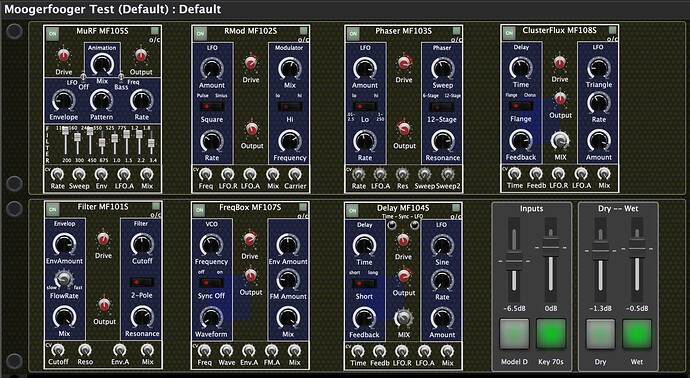Click the Key 70s input level fader
The height and width of the screenshot is (378, 690).
[551, 248]
